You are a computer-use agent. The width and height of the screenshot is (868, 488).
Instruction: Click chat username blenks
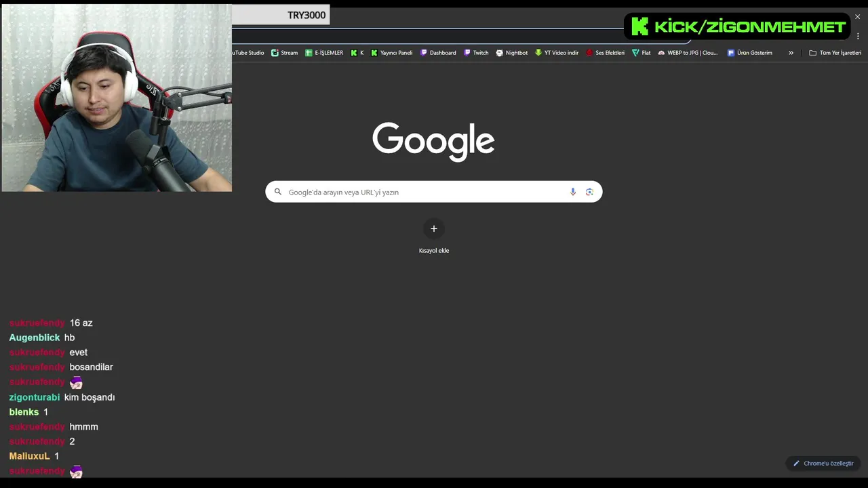coord(24,412)
